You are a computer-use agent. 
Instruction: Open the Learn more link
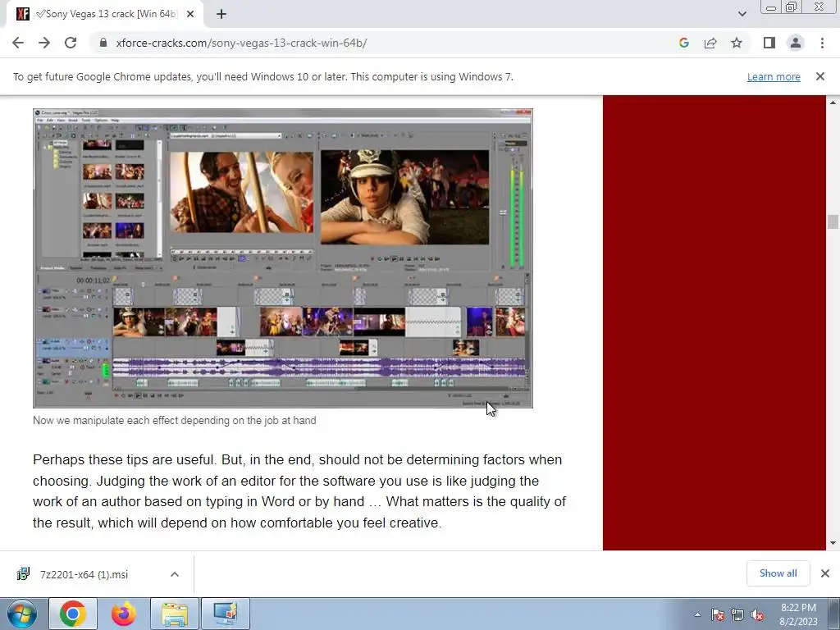coord(774,76)
